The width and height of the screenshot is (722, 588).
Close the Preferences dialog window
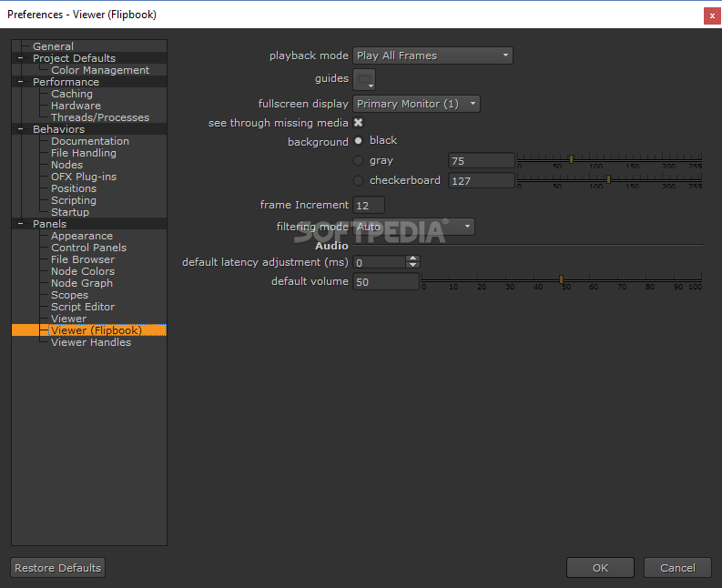pyautogui.click(x=712, y=15)
